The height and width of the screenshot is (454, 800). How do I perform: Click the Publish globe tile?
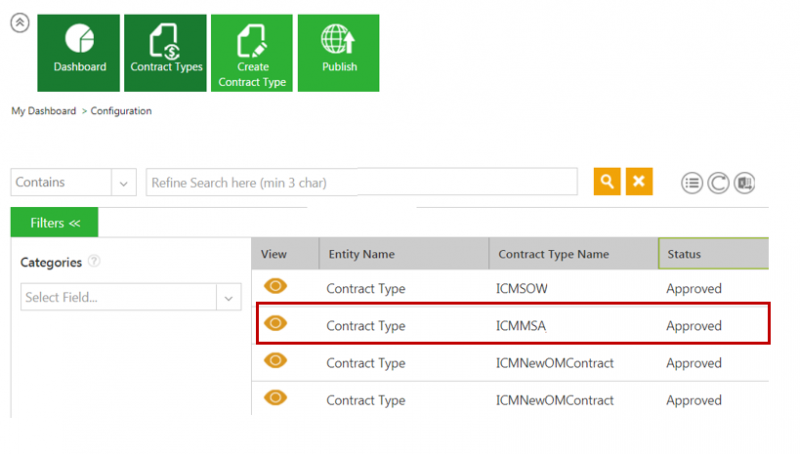click(x=339, y=53)
